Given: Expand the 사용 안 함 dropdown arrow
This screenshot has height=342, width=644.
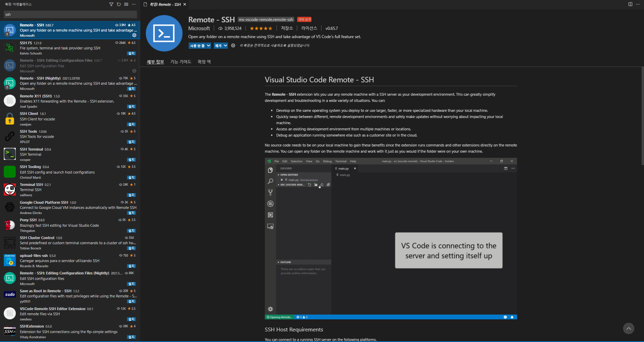Looking at the screenshot, I should coord(208,46).
